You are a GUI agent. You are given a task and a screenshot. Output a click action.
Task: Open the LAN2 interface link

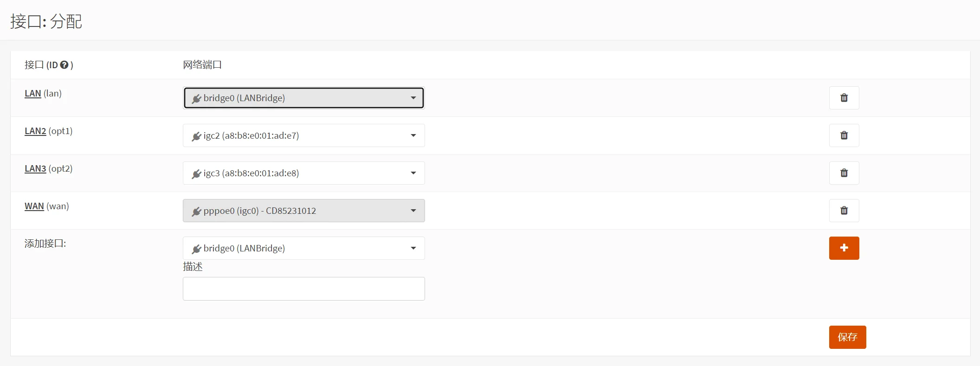click(x=35, y=131)
